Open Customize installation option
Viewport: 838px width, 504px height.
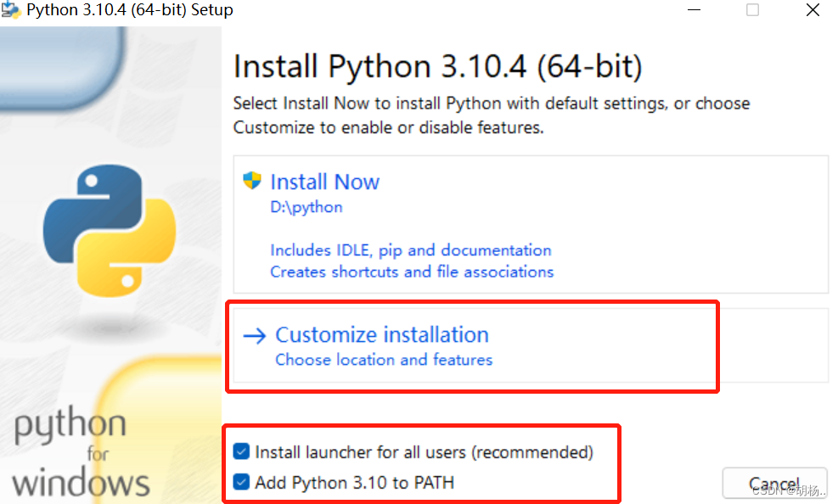[x=530, y=345]
